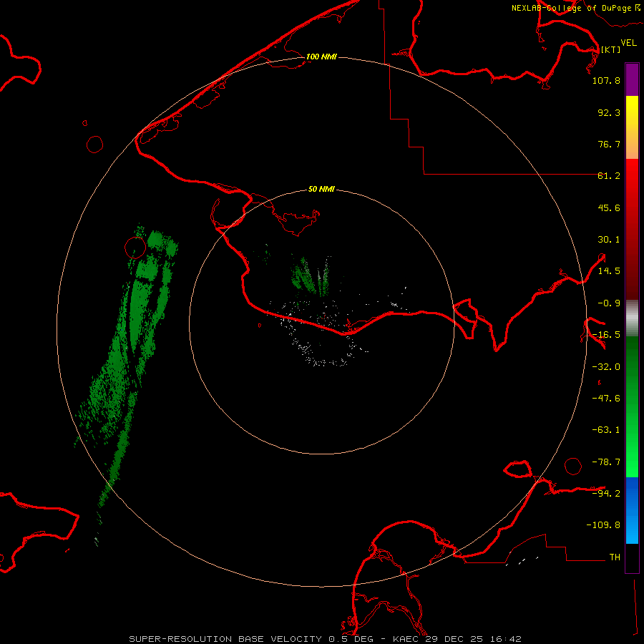This screenshot has height=644, width=644.
Task: Select the 14.5 scale value
Action: (x=609, y=271)
